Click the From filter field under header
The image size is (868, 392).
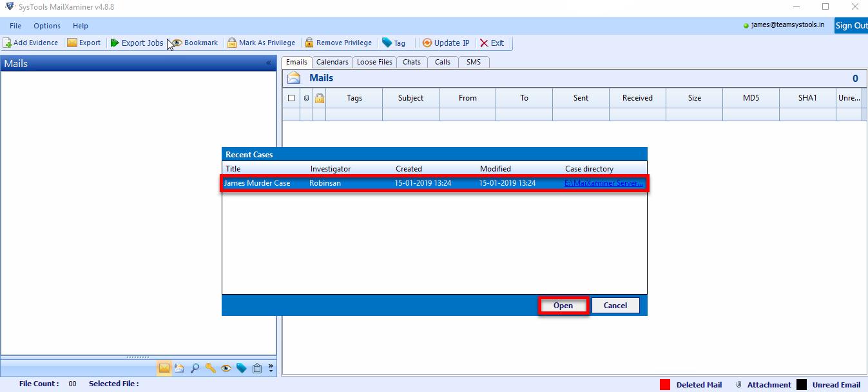click(468, 114)
